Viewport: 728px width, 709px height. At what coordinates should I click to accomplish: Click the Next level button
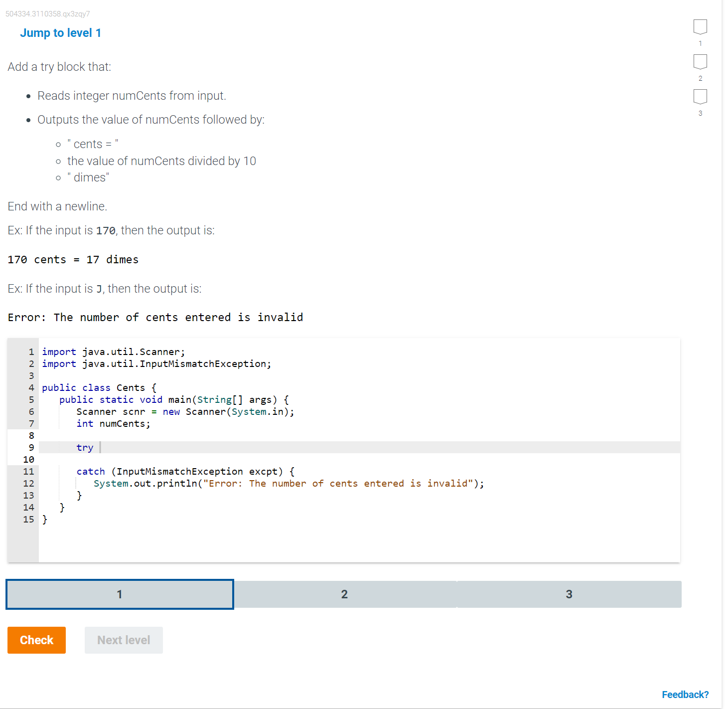(x=123, y=640)
